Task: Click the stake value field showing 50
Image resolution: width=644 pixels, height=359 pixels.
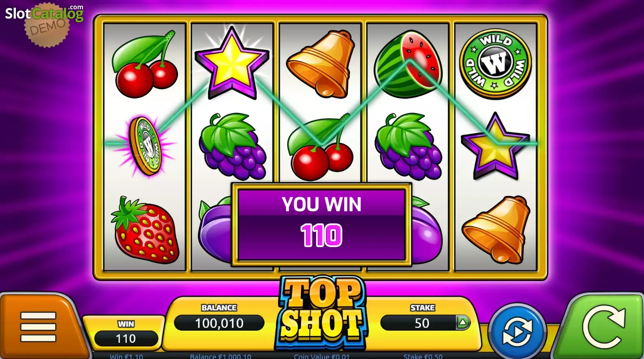Action: coord(421,323)
